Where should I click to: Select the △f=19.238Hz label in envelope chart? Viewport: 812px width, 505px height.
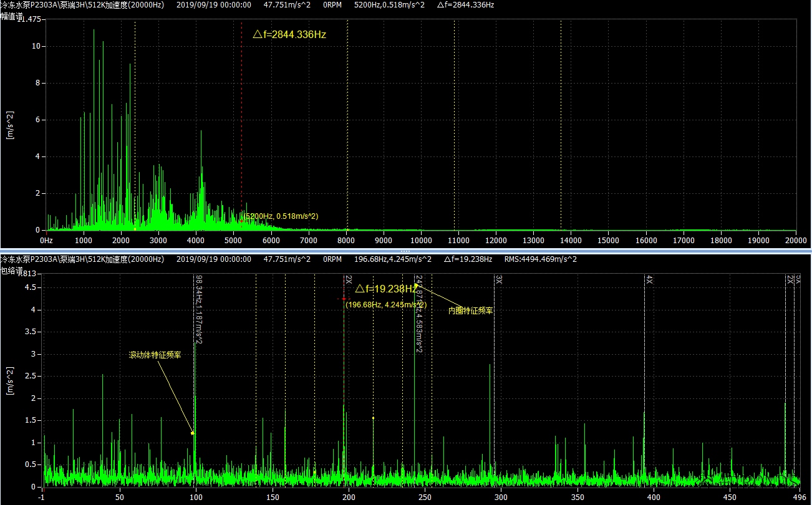386,289
